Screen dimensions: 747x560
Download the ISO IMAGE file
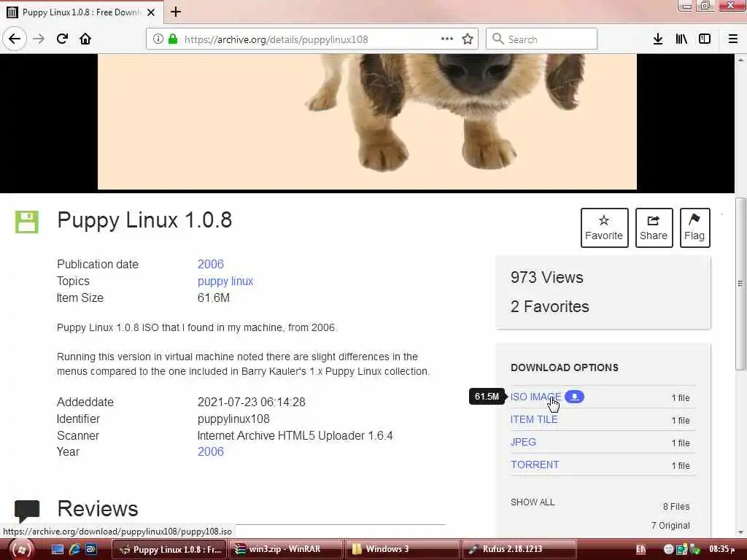click(535, 397)
